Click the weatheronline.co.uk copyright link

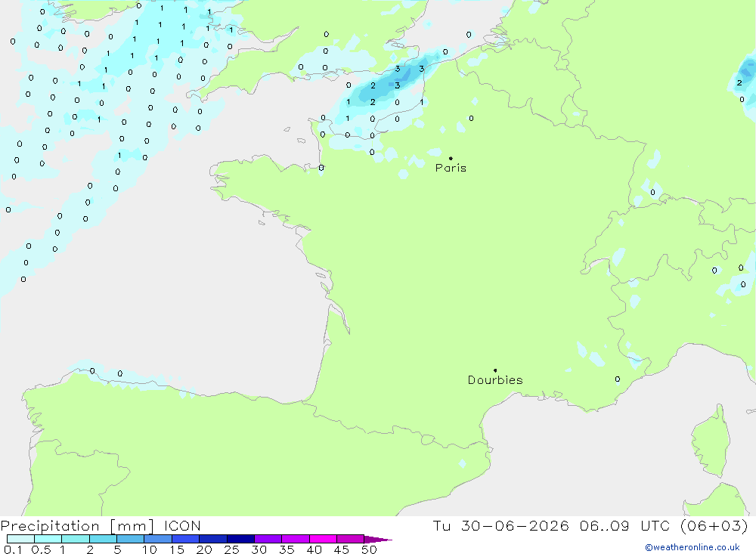692,547
